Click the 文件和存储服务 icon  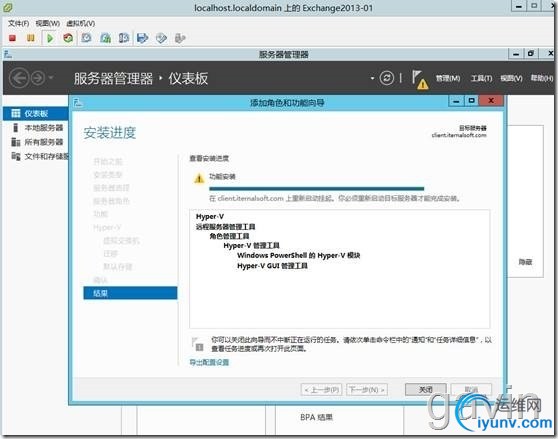click(16, 156)
